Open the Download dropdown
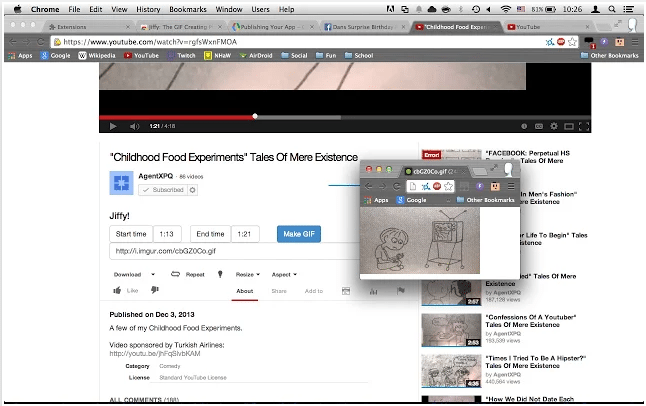Screen dimensions: 646x406 [134, 275]
